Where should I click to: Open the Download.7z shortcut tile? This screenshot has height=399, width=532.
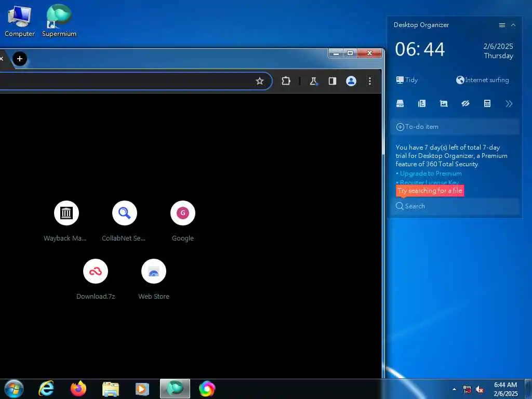click(x=96, y=279)
